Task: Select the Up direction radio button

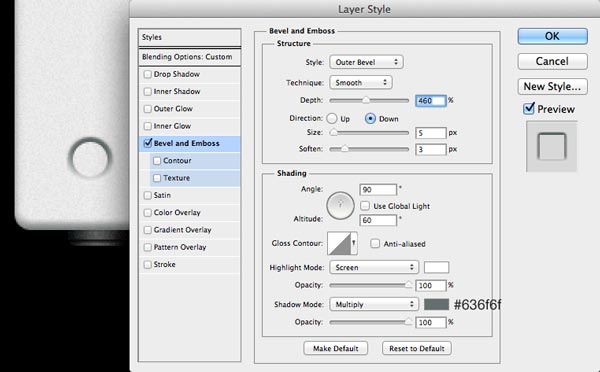Action: (x=332, y=119)
